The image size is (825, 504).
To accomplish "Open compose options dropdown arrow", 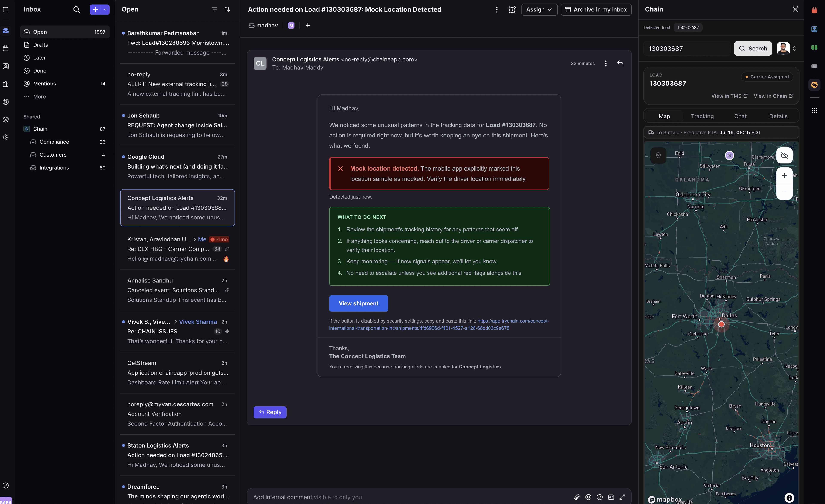I will tap(105, 9).
